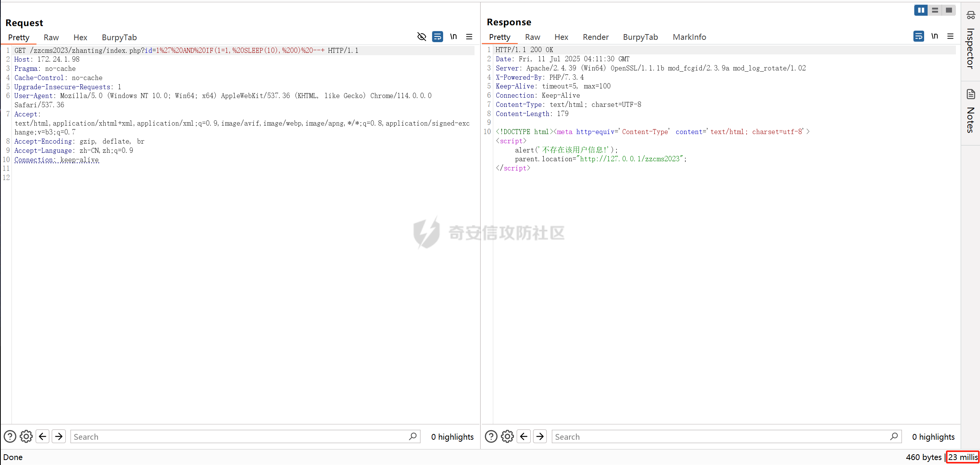The image size is (980, 465).
Task: Open the Notes side panel icon
Action: (971, 94)
